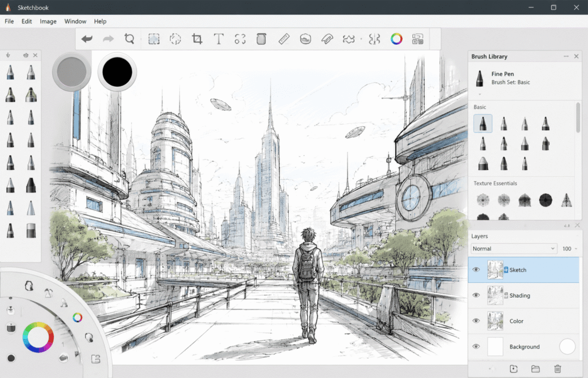Open the Image menu
The image size is (588, 378).
click(x=48, y=21)
